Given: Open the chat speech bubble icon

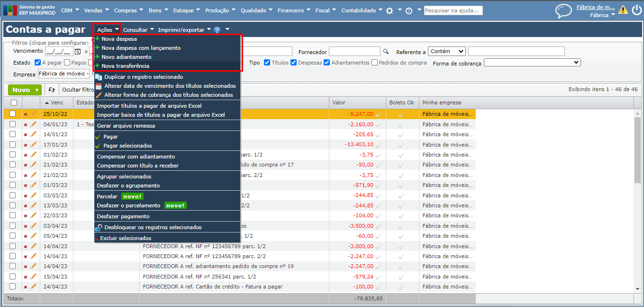Looking at the screenshot, I should 563,10.
